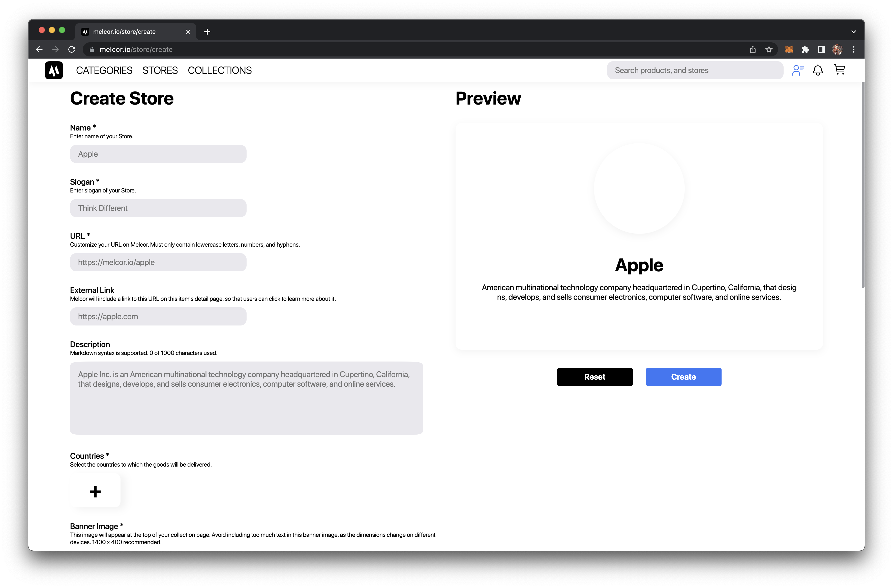The image size is (893, 588).
Task: Go forward with browser forward arrow
Action: [55, 49]
